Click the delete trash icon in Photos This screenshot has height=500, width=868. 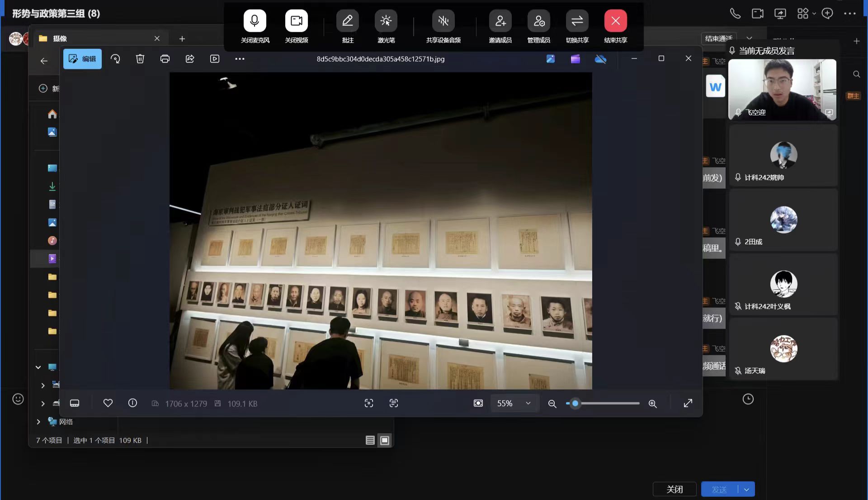coord(140,59)
